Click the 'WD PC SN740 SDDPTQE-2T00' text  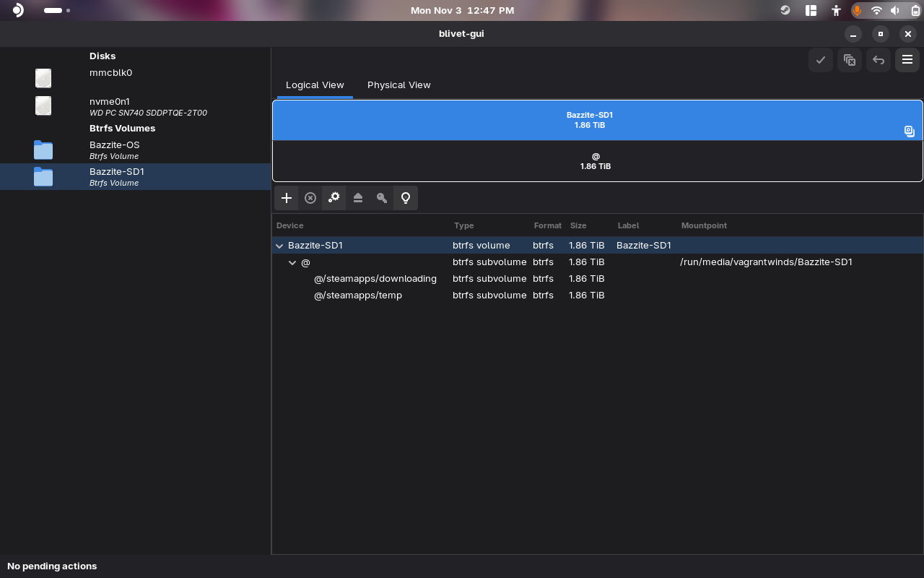[x=148, y=113]
